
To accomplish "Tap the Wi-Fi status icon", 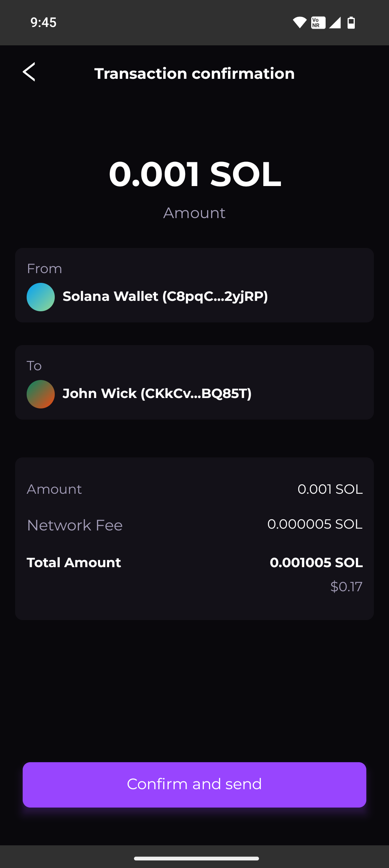I will click(299, 23).
